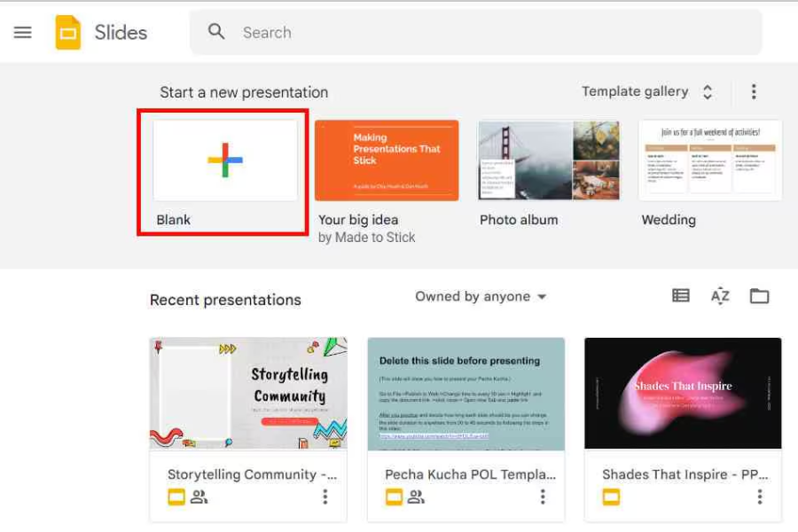This screenshot has height=532, width=798.
Task: Open Shades That Inspire presentation
Action: [x=683, y=394]
